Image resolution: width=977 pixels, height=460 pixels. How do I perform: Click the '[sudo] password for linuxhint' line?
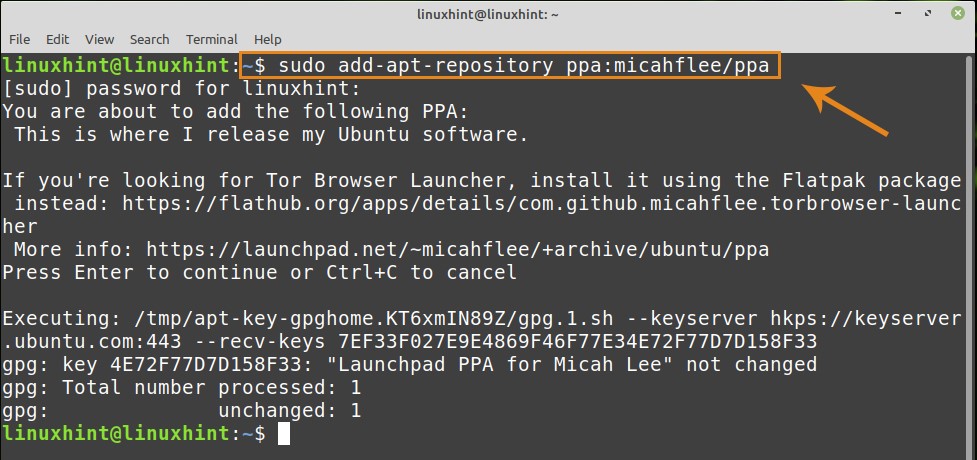180,88
